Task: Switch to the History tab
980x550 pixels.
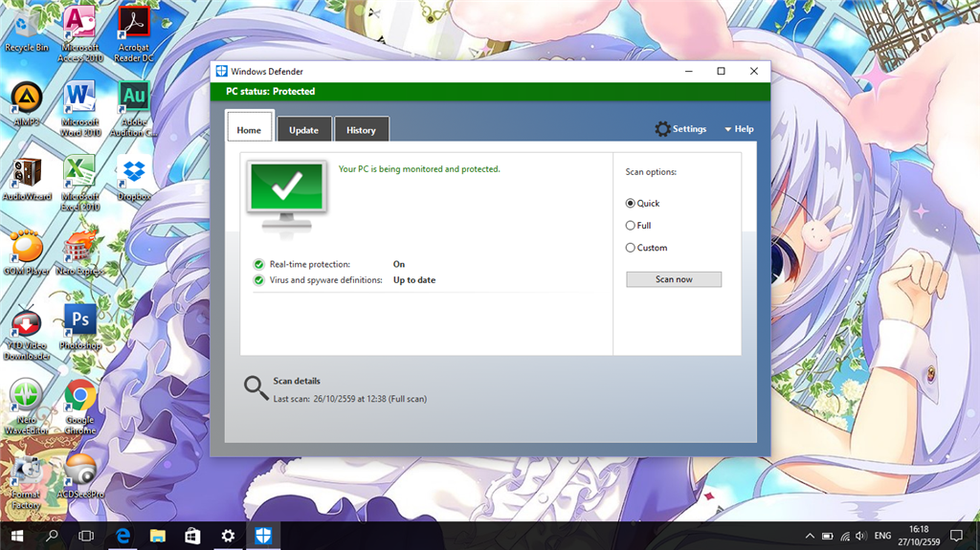Action: coord(361,129)
